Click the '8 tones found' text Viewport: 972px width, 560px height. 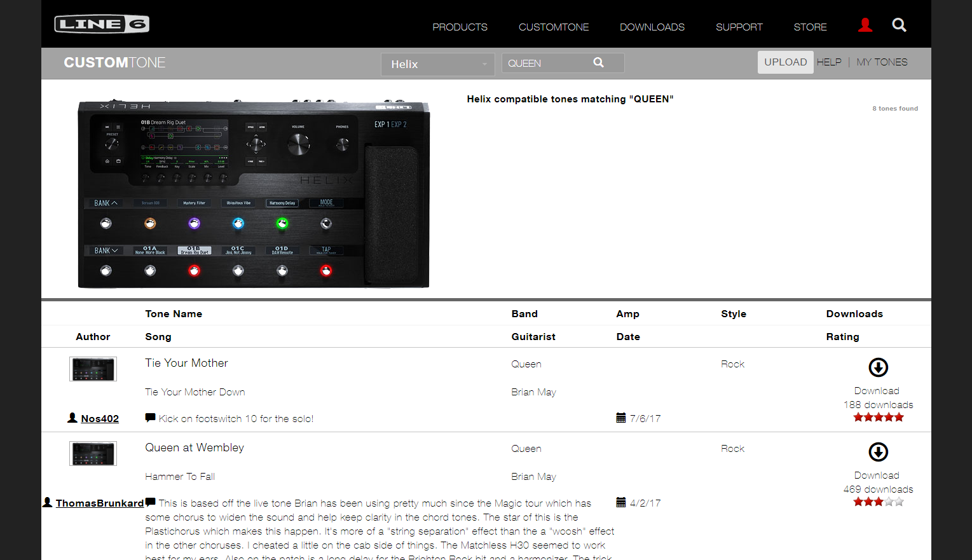tap(895, 109)
